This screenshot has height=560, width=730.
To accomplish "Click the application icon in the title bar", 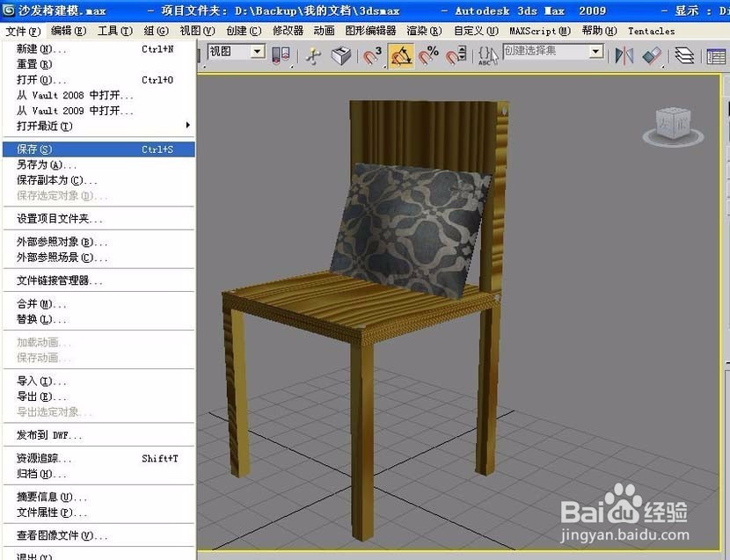I will point(9,11).
